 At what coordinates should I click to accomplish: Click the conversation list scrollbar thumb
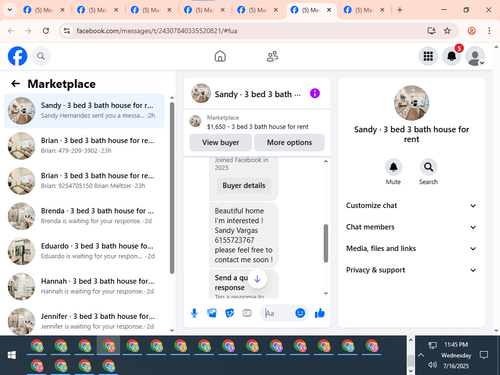click(x=172, y=188)
